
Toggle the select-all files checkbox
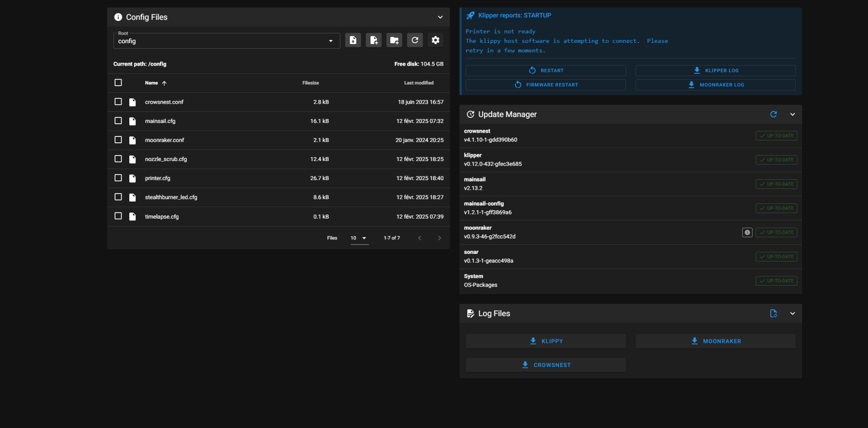(x=118, y=83)
